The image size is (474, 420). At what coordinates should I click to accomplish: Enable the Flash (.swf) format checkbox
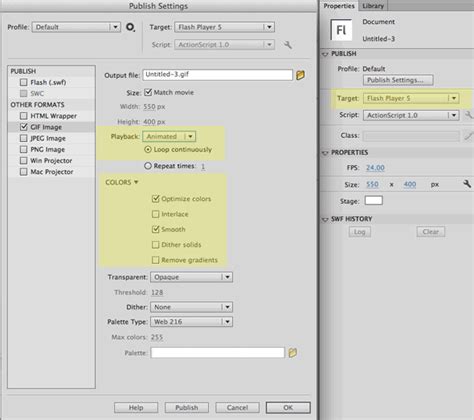click(23, 82)
